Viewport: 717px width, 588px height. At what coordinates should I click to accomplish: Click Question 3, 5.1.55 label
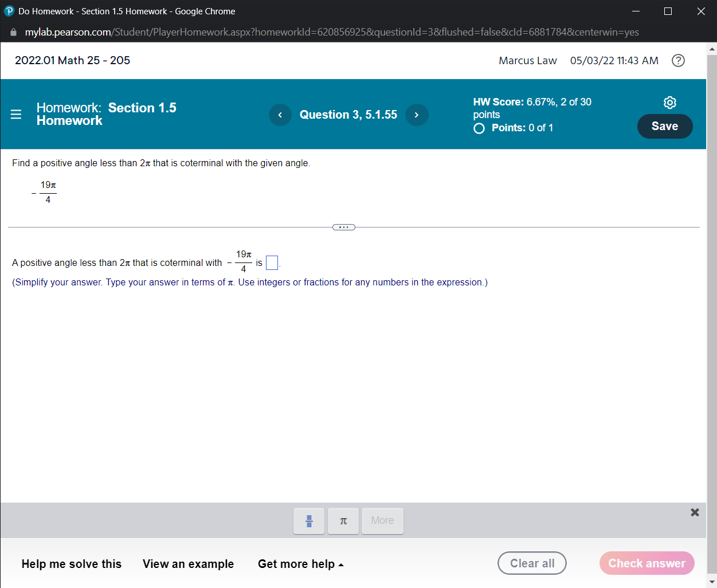pyautogui.click(x=348, y=115)
